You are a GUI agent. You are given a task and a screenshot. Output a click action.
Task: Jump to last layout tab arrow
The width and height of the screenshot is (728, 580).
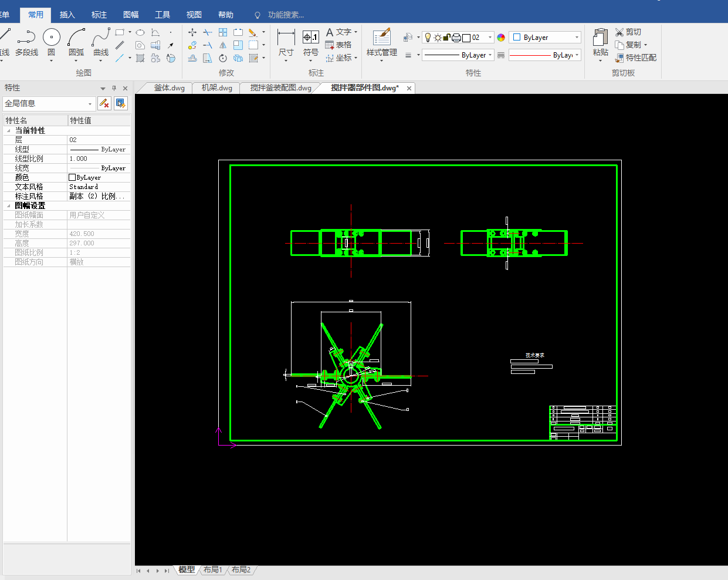167,571
